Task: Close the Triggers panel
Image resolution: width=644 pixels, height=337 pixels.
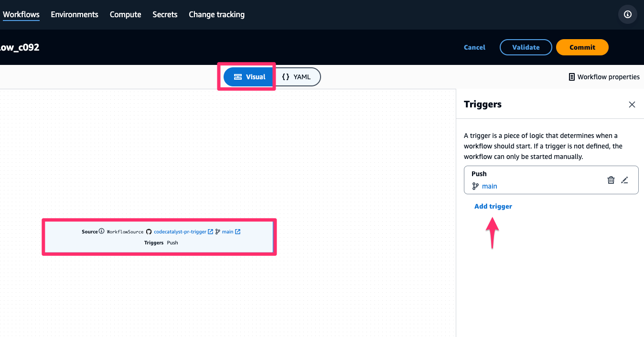Action: (632, 105)
